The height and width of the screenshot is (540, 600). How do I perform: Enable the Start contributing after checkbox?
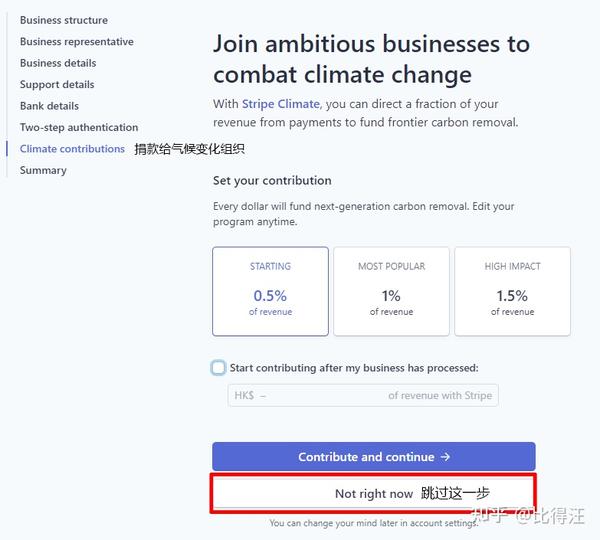tap(219, 368)
